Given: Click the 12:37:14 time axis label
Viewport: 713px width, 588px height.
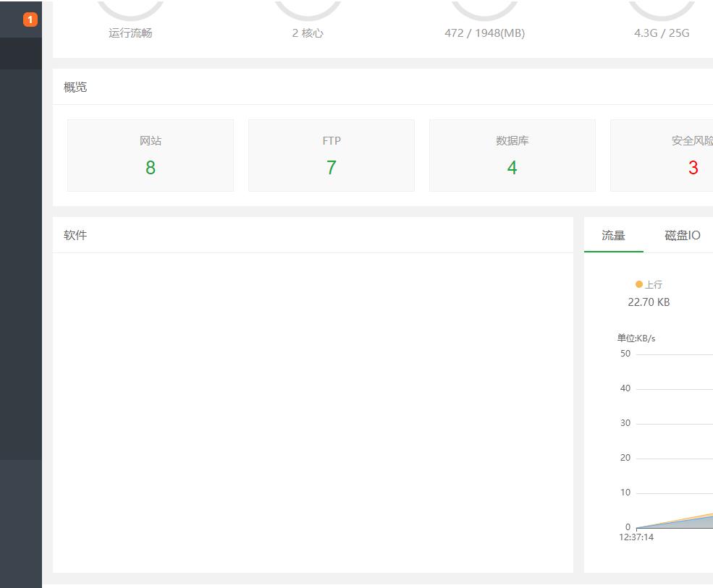Looking at the screenshot, I should [x=636, y=537].
